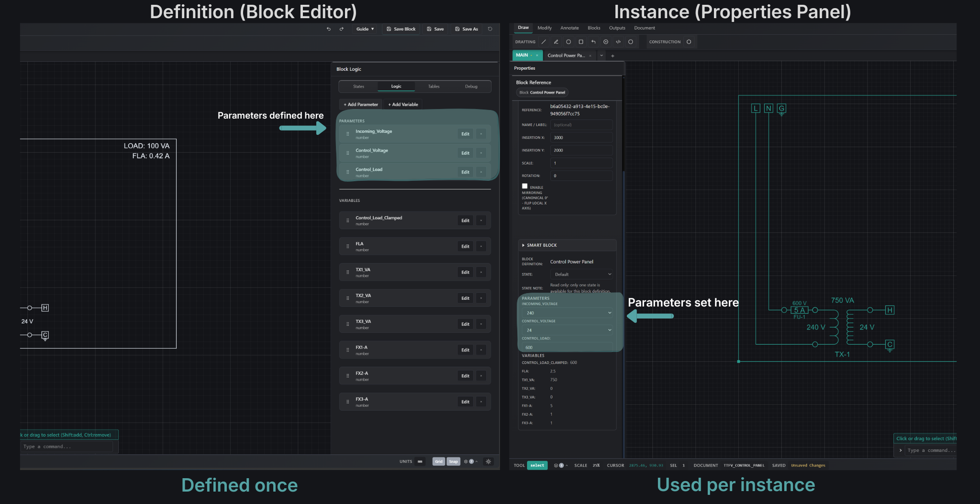Click the Add Parameter button
This screenshot has height=504, width=980.
click(361, 105)
